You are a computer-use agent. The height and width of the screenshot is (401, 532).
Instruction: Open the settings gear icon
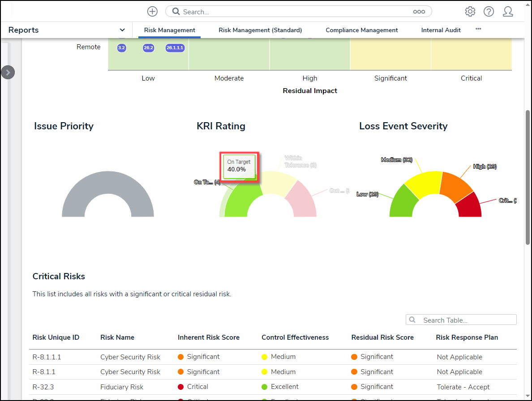pos(470,12)
